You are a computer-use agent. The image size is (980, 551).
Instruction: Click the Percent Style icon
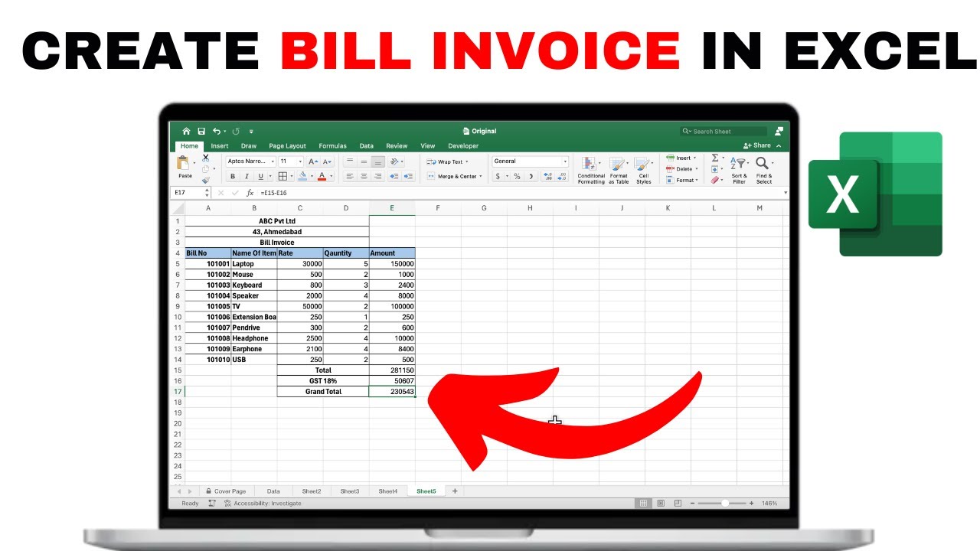click(517, 176)
